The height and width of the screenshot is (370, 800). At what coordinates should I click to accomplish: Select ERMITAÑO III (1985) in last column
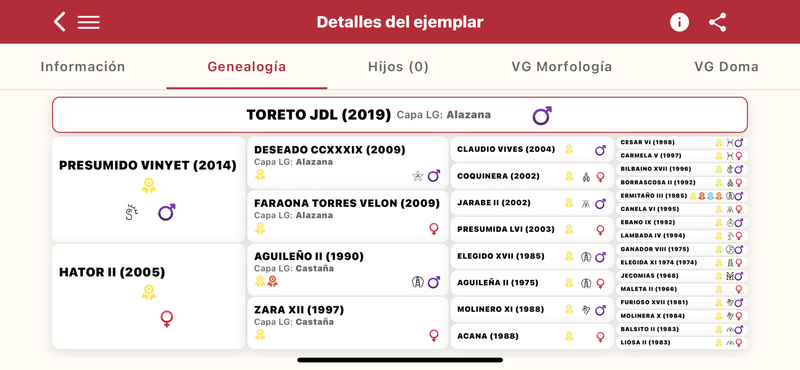coord(682,196)
